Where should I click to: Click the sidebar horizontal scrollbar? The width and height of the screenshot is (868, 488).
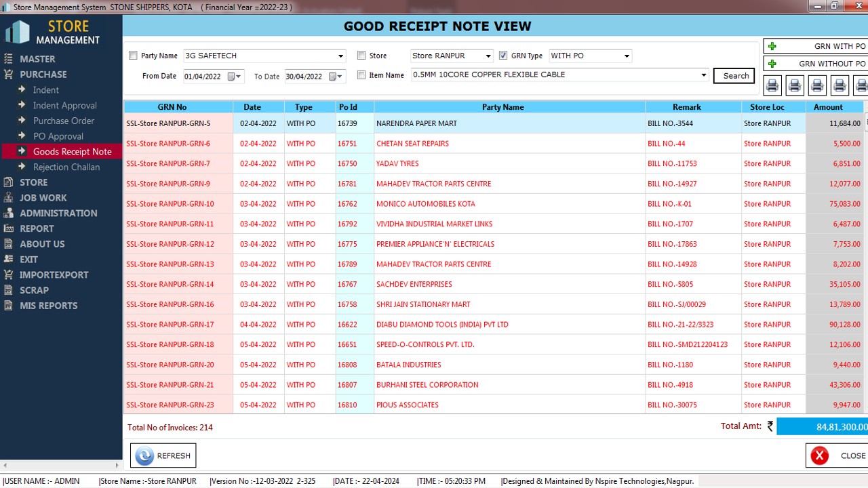point(61,466)
